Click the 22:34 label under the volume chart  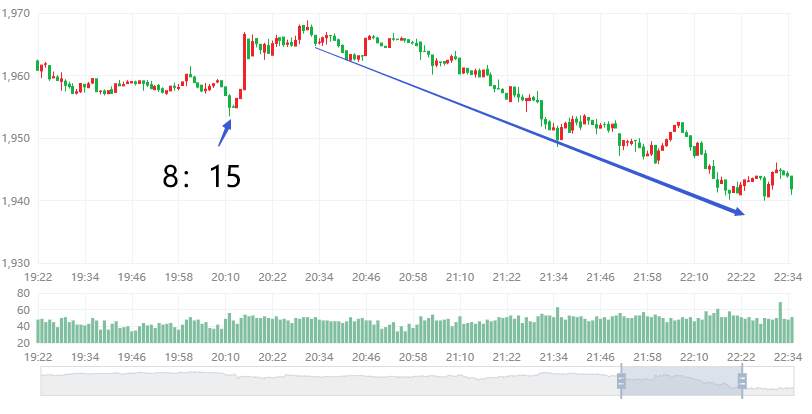(788, 357)
